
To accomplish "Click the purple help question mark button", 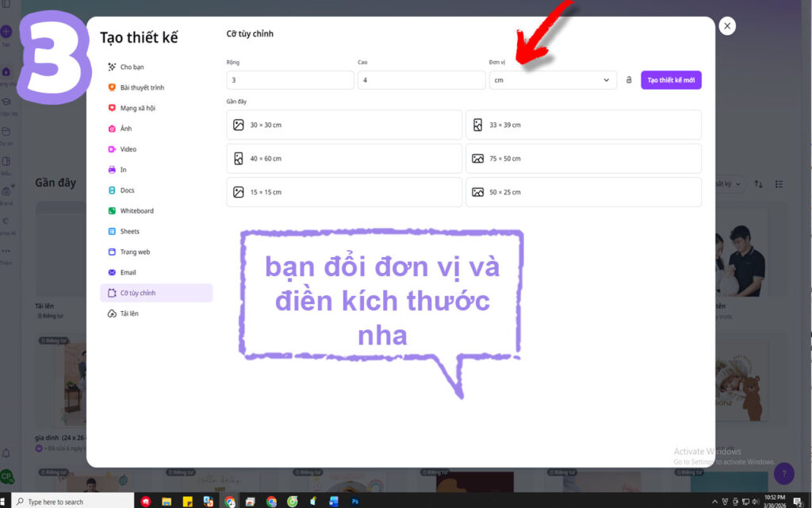I will coord(783,473).
